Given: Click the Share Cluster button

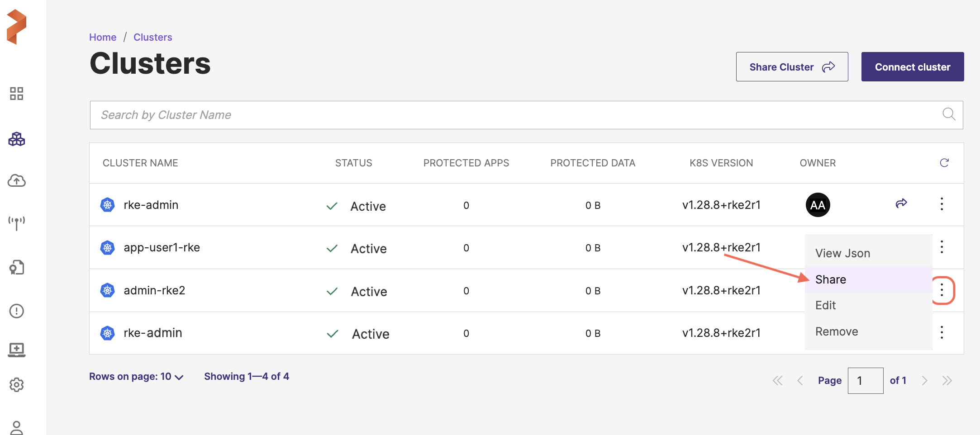Looking at the screenshot, I should 792,67.
